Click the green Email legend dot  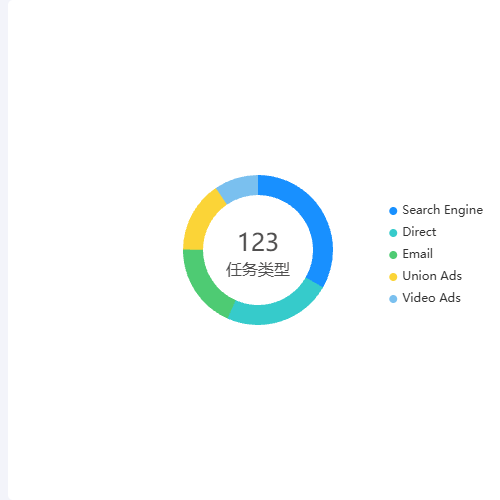393,255
